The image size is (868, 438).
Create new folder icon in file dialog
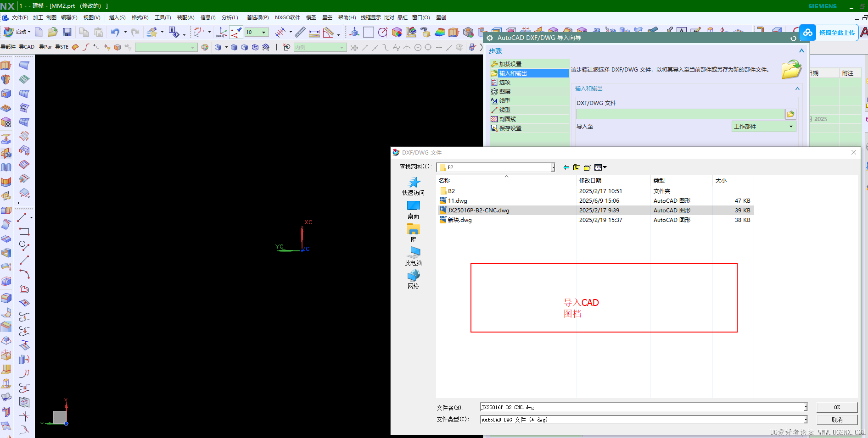pyautogui.click(x=587, y=167)
